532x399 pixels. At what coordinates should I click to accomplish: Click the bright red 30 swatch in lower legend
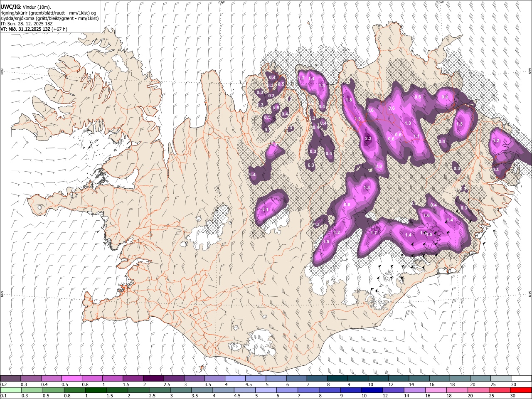point(521,390)
